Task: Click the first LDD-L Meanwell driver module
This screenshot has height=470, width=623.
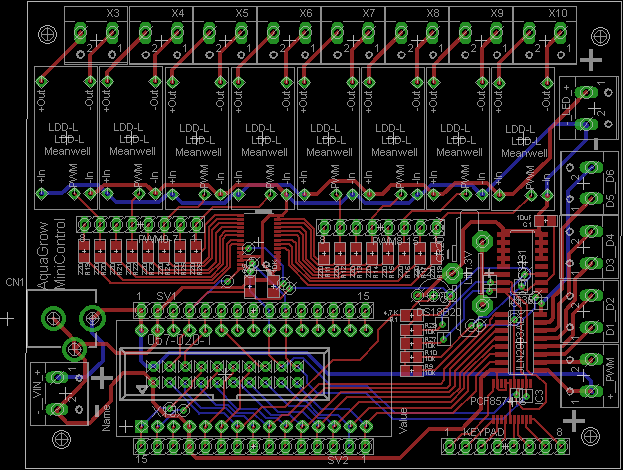Action: pos(66,138)
